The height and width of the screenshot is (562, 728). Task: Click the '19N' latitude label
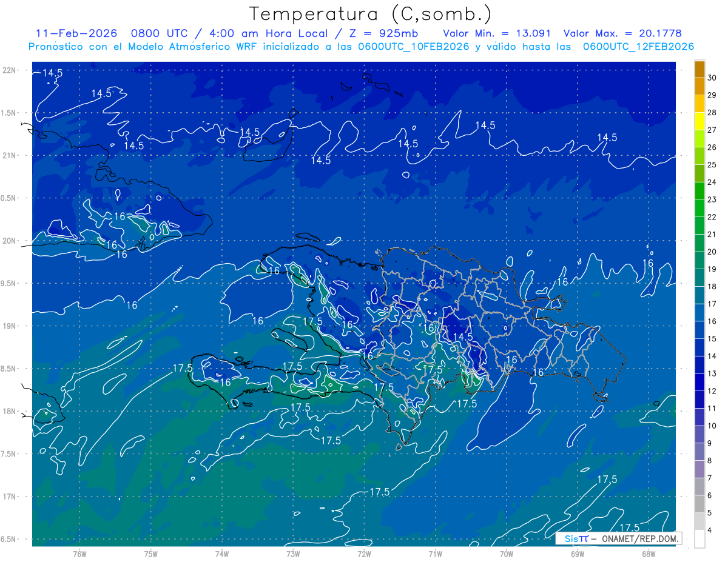pos(10,326)
